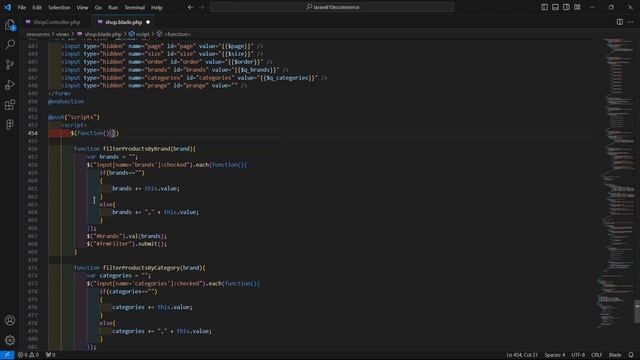Click line number 471 in the gutter
Screen dimensions: 640x360
pos(33,268)
